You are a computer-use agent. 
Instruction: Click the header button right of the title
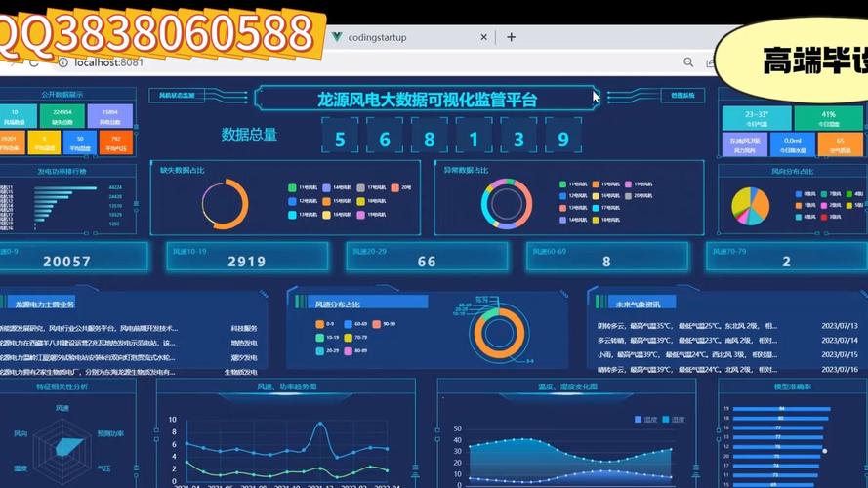[682, 96]
